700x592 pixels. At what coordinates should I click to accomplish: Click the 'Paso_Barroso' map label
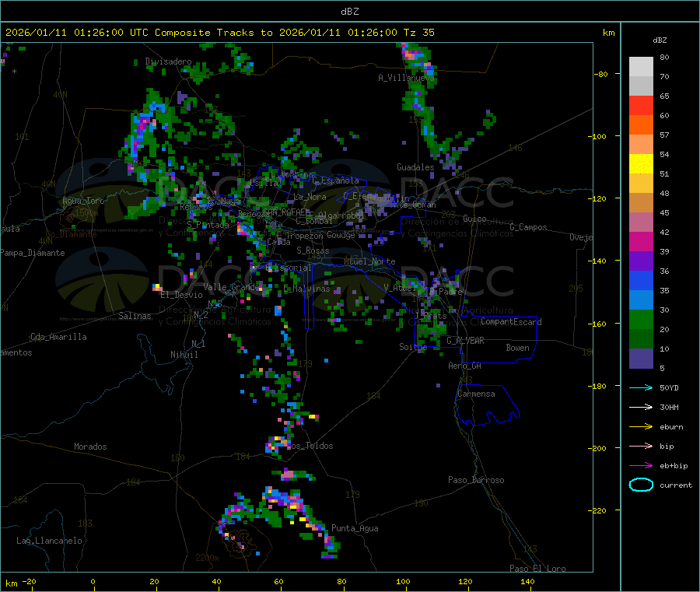[x=476, y=480]
